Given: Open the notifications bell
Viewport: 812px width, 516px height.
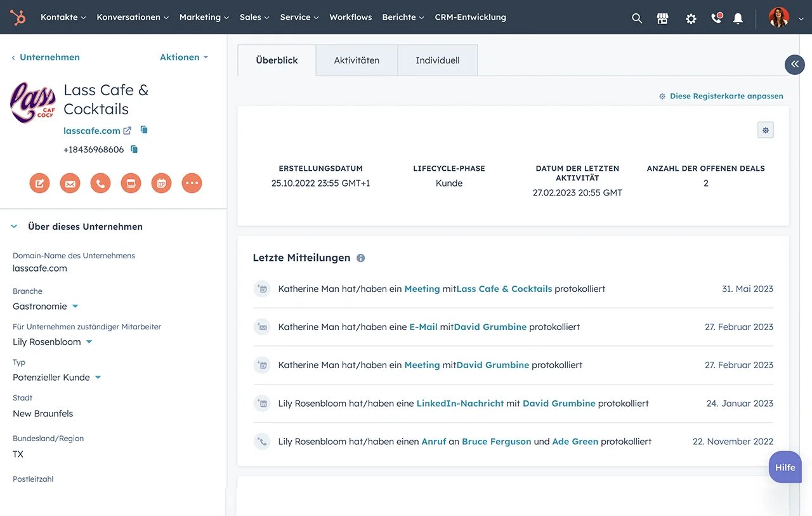Looking at the screenshot, I should point(738,18).
